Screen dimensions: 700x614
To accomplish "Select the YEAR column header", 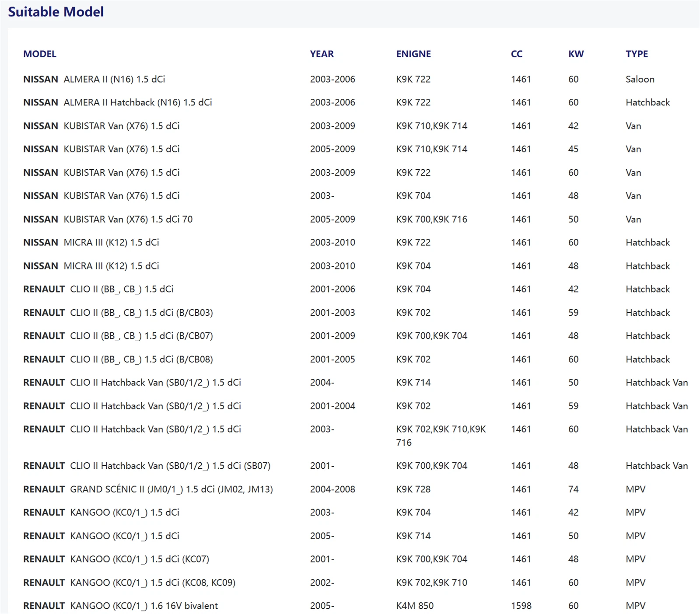I will pyautogui.click(x=322, y=54).
